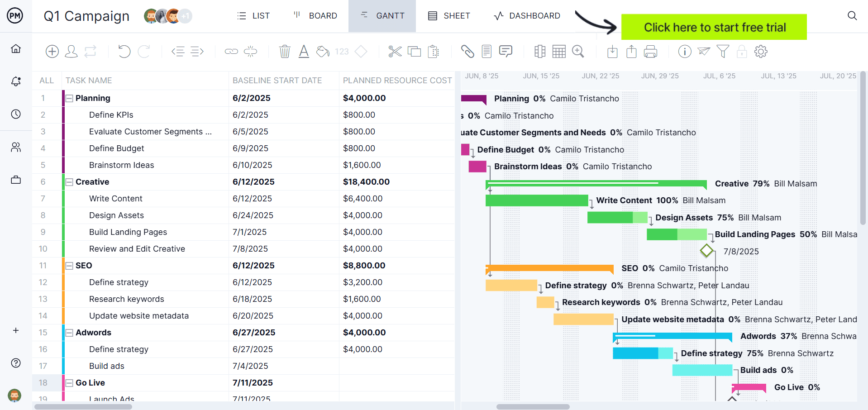Click the green free trial button

click(714, 27)
